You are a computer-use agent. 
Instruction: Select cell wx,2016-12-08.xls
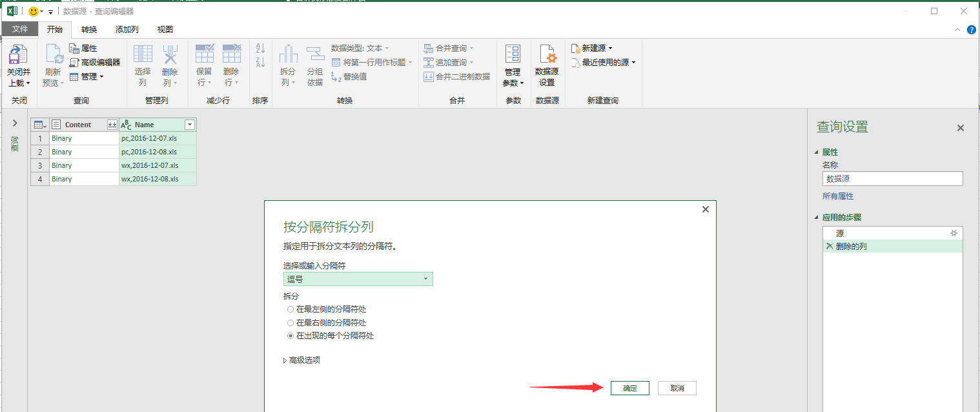158,179
